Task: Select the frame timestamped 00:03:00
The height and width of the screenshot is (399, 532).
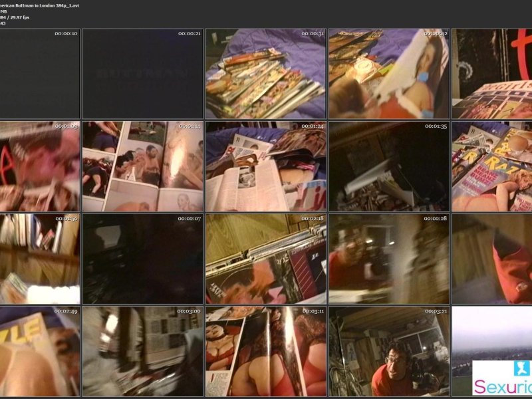Action: (142, 352)
